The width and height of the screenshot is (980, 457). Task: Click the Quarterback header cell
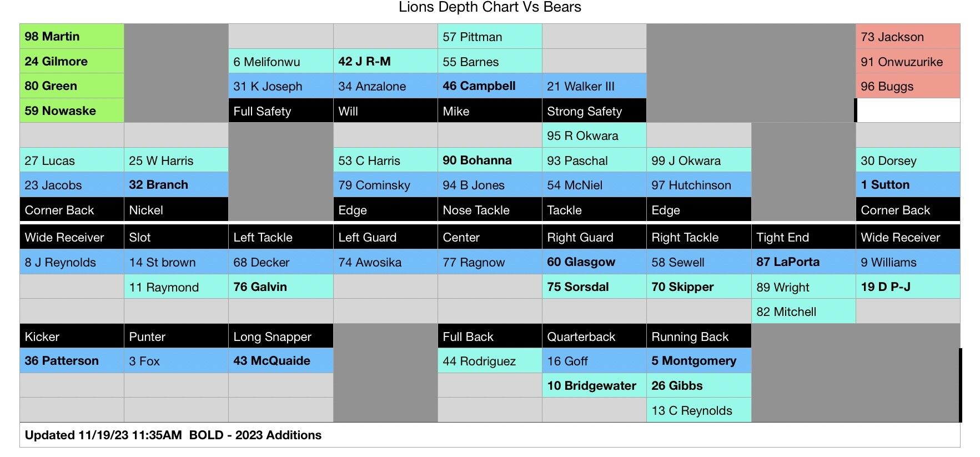point(594,337)
